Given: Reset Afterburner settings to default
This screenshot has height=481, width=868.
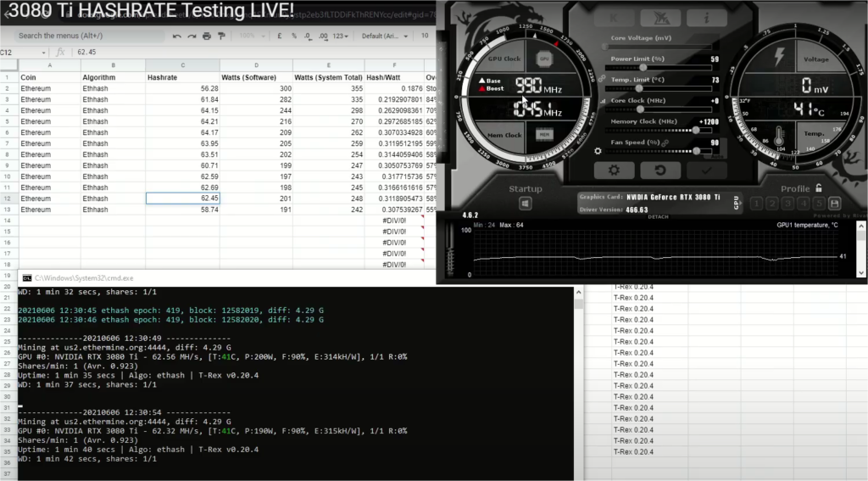Looking at the screenshot, I should coord(659,171).
